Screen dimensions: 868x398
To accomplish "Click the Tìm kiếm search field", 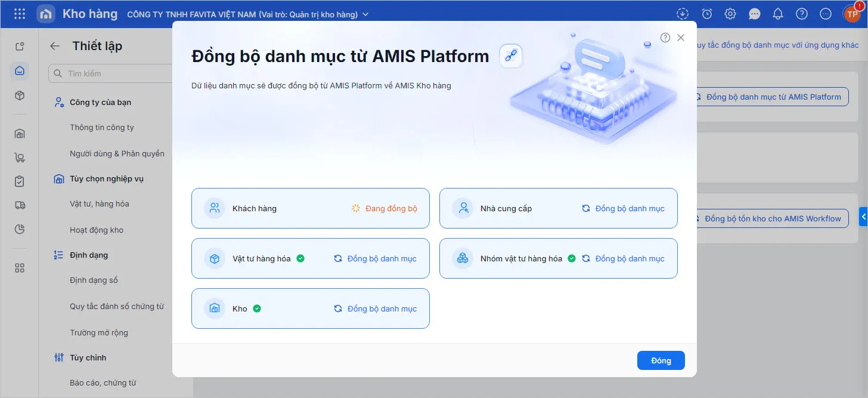I will tap(110, 73).
